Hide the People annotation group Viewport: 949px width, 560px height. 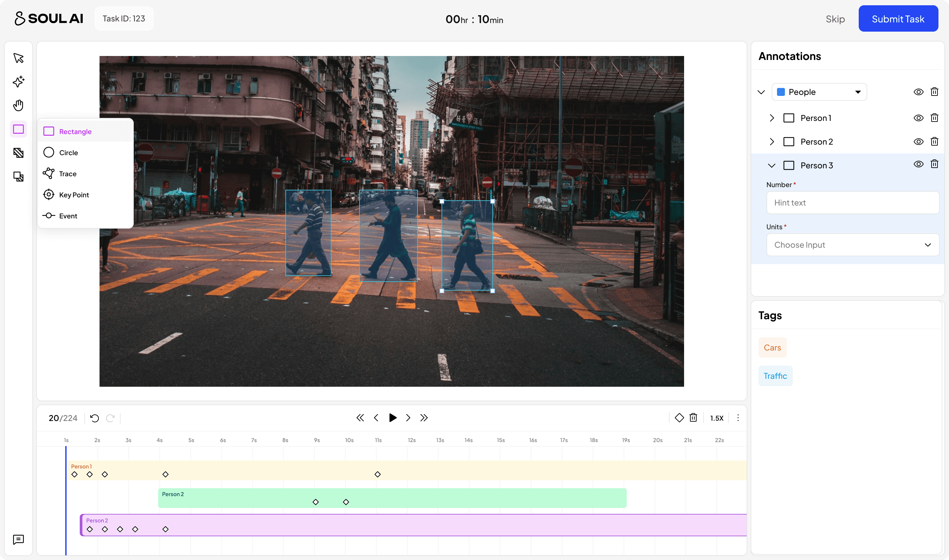pos(918,92)
